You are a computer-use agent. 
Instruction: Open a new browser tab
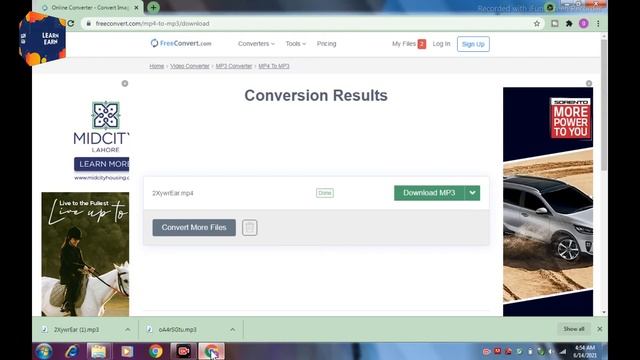(153, 7)
